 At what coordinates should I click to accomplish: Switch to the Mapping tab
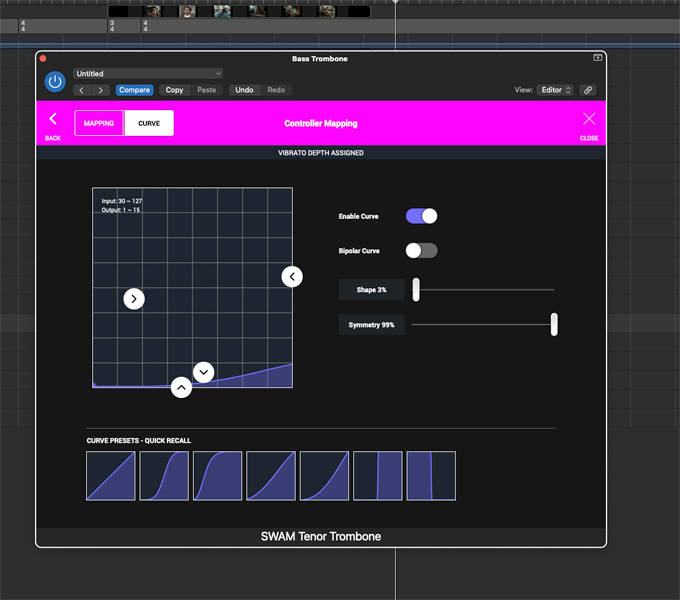[x=99, y=123]
